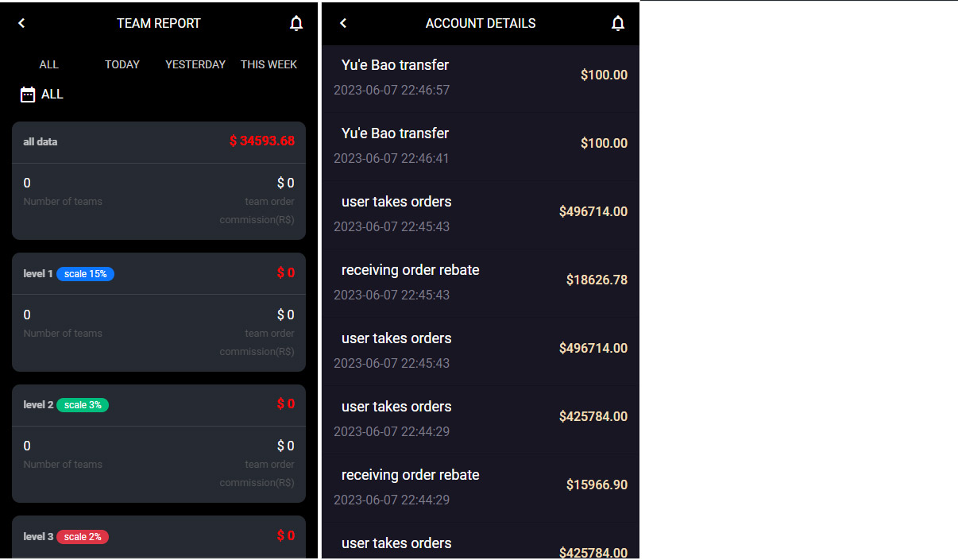The width and height of the screenshot is (958, 560).
Task: Open receiving order rebate $18626.78 entry
Action: point(480,282)
